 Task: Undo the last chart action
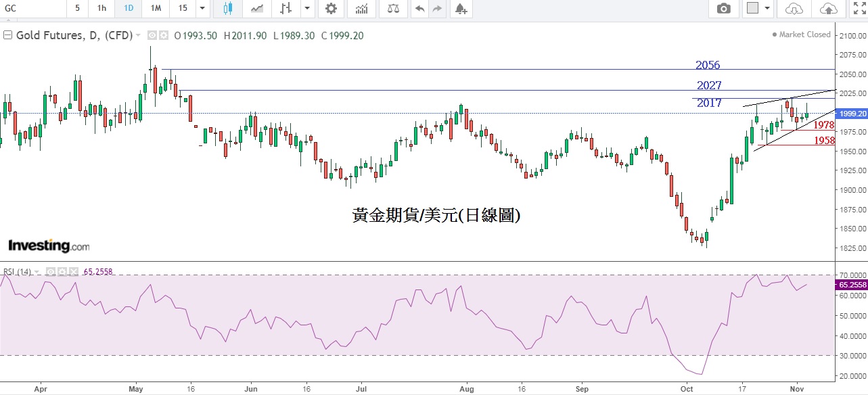click(x=419, y=9)
